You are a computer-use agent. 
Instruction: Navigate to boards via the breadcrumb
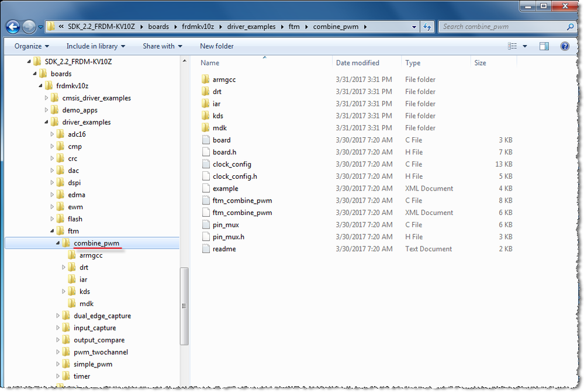point(158,26)
